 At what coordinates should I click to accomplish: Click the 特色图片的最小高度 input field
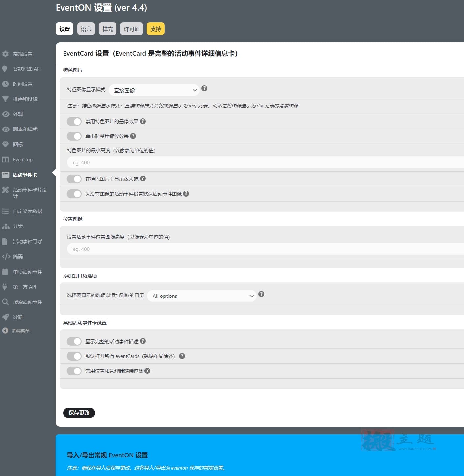point(266,162)
